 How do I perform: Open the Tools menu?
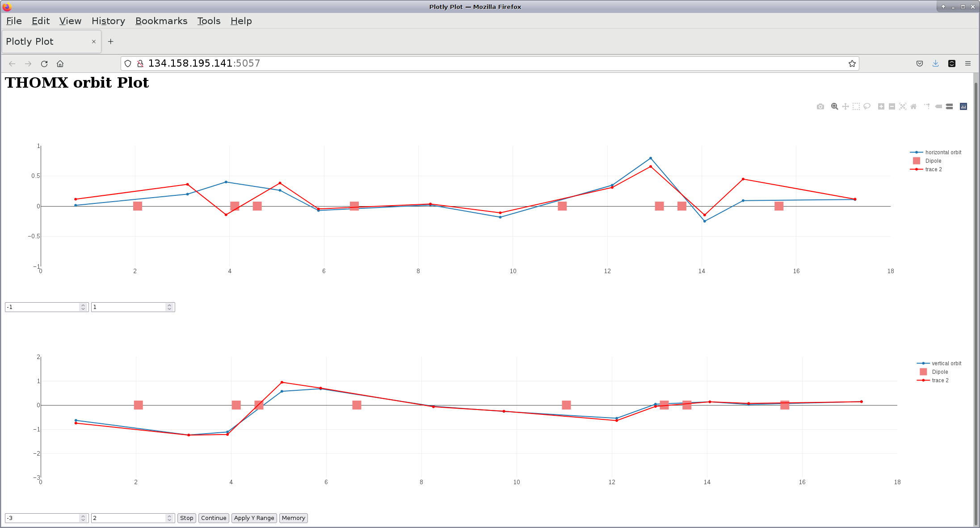[x=209, y=21]
